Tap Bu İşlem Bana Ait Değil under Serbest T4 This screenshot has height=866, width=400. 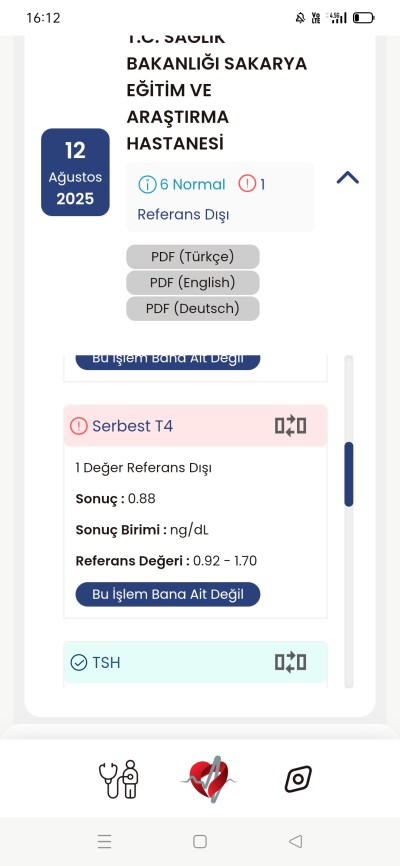tap(168, 594)
